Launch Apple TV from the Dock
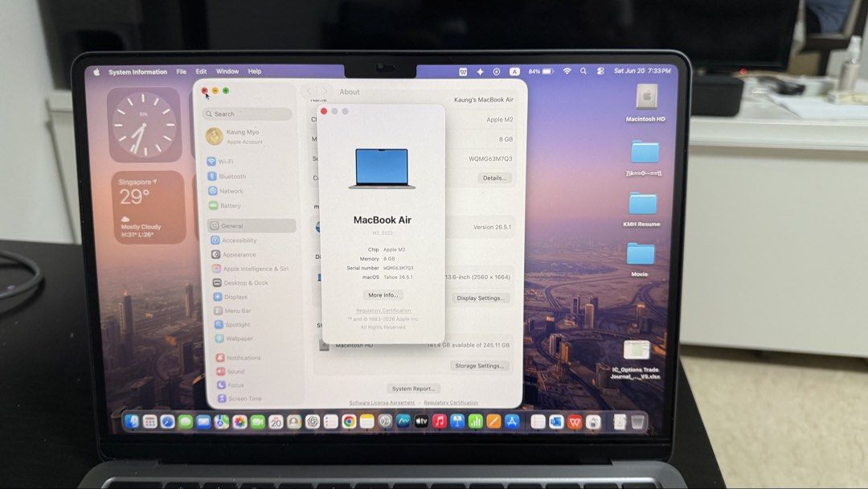The width and height of the screenshot is (868, 489). 421,422
